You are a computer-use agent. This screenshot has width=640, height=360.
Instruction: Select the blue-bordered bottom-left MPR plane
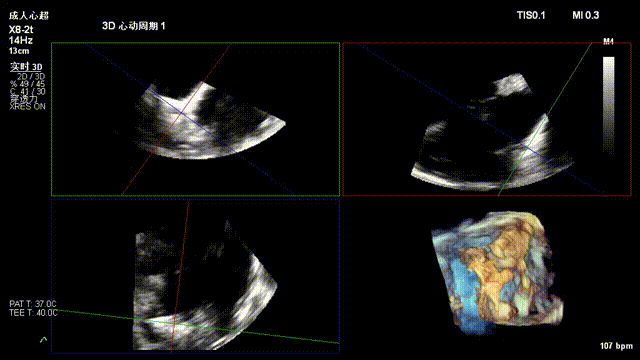196,275
